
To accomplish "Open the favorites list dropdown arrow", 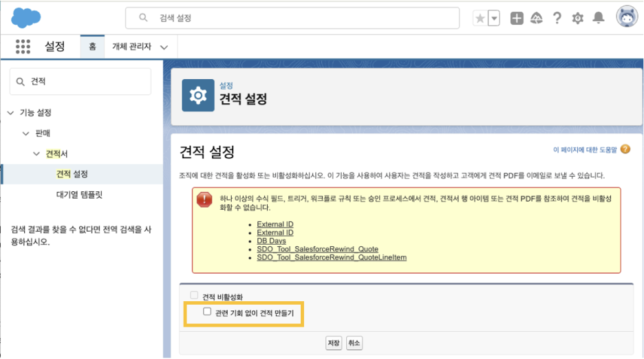I will [x=494, y=18].
